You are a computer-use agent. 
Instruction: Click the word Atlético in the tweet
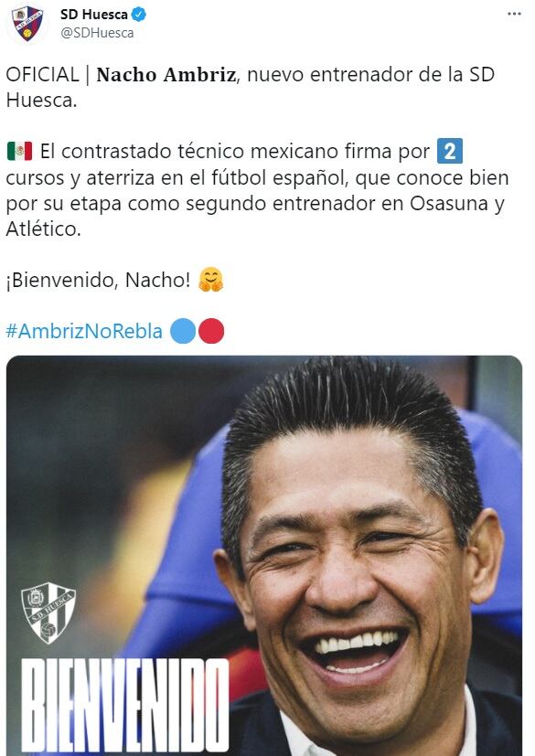[43, 228]
